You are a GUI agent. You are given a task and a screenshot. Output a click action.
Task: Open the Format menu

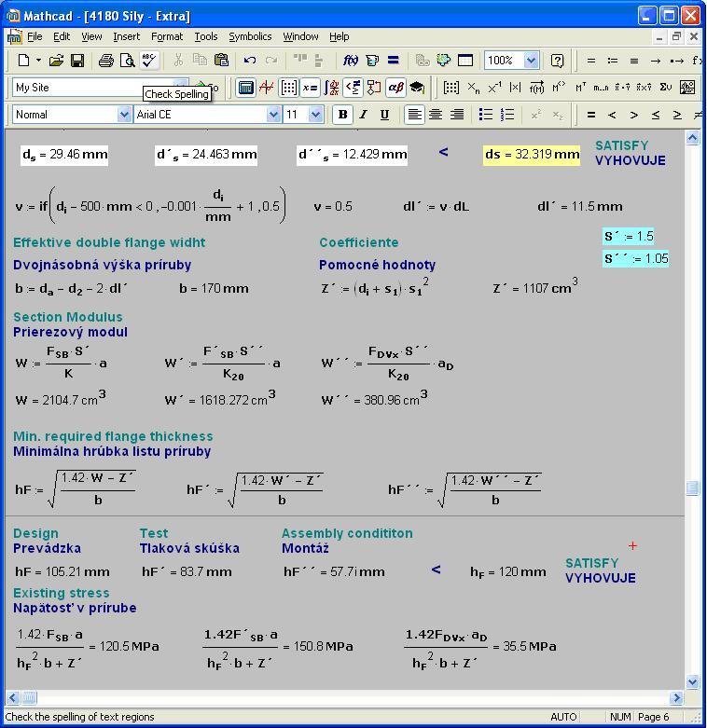(x=167, y=36)
